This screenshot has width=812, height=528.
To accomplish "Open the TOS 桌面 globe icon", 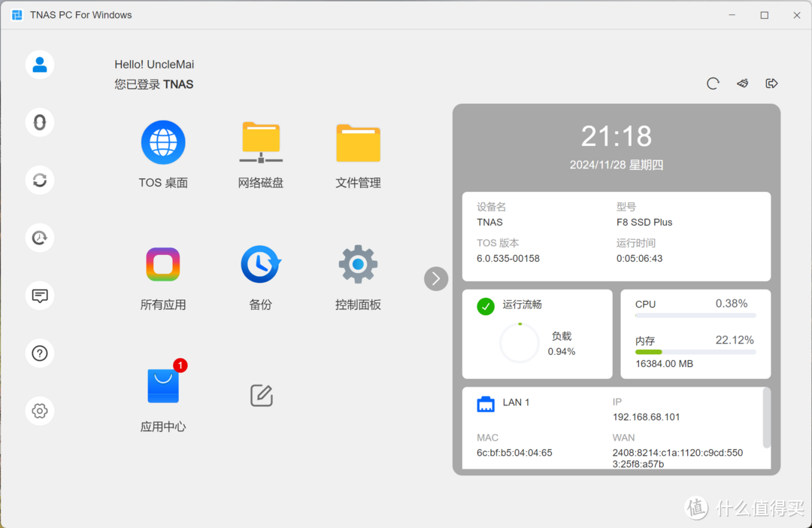I will click(x=163, y=143).
